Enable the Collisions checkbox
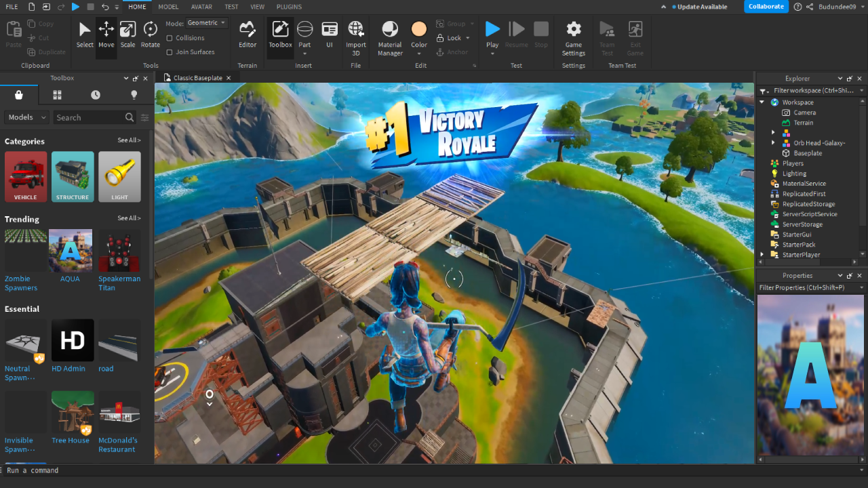 click(170, 38)
